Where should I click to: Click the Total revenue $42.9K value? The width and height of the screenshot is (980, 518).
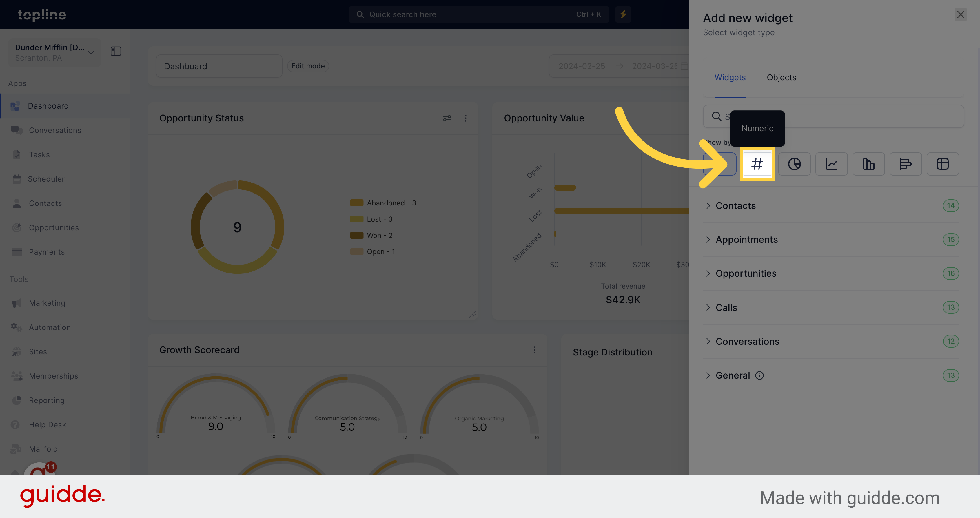pyautogui.click(x=623, y=300)
